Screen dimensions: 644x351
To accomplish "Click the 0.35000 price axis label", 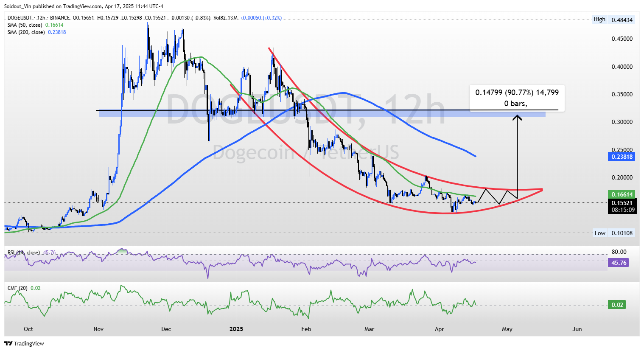I will [x=622, y=94].
